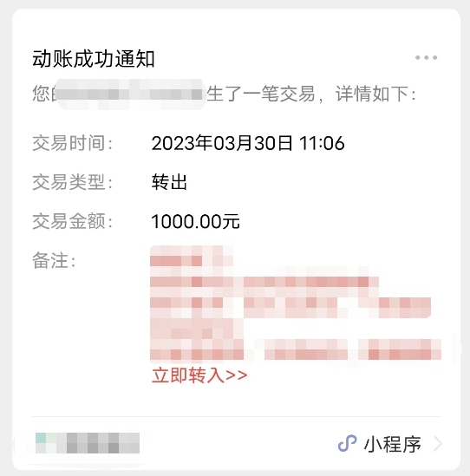Click the 交易类型 label
This screenshot has height=476, width=470.
click(x=72, y=182)
